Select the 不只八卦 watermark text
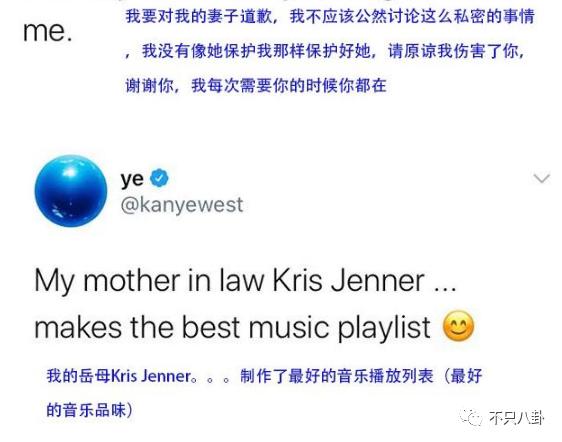 516,418
